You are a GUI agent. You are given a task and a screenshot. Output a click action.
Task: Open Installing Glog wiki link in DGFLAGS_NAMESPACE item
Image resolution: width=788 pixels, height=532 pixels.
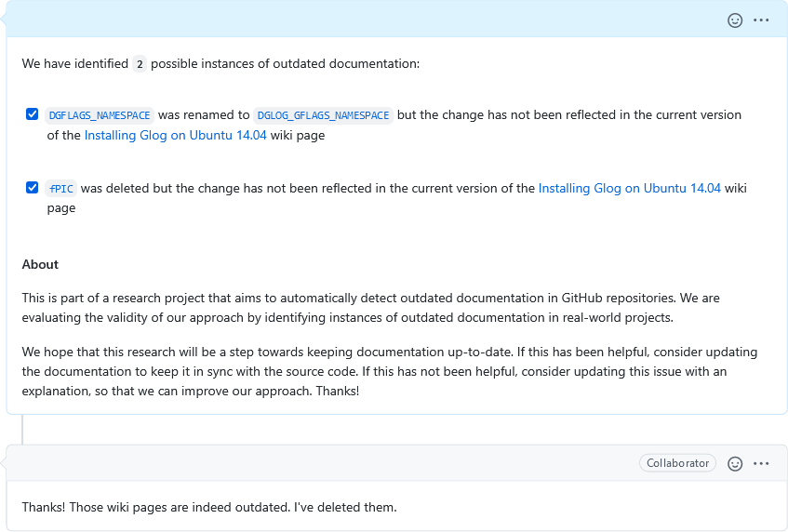(x=176, y=135)
